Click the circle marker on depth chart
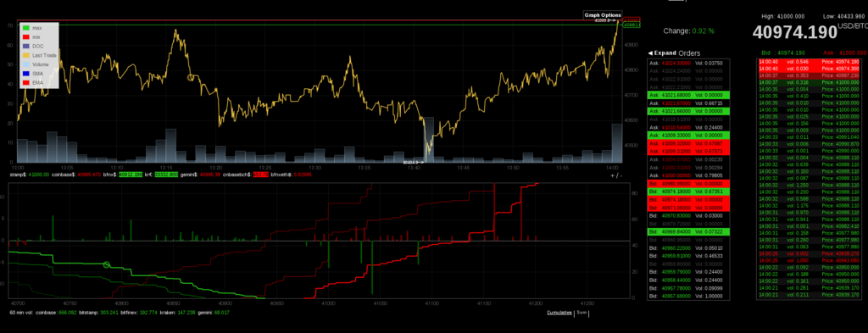 (x=107, y=265)
